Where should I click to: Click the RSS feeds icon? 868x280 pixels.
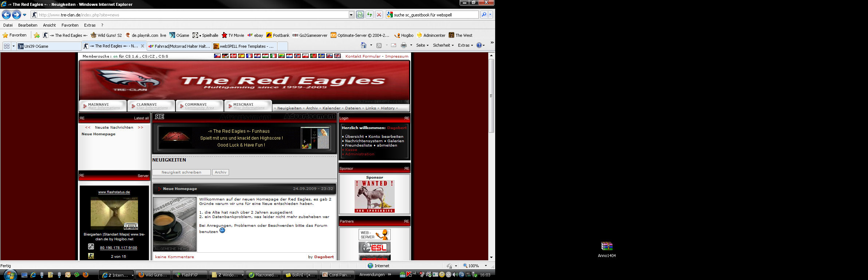(379, 45)
